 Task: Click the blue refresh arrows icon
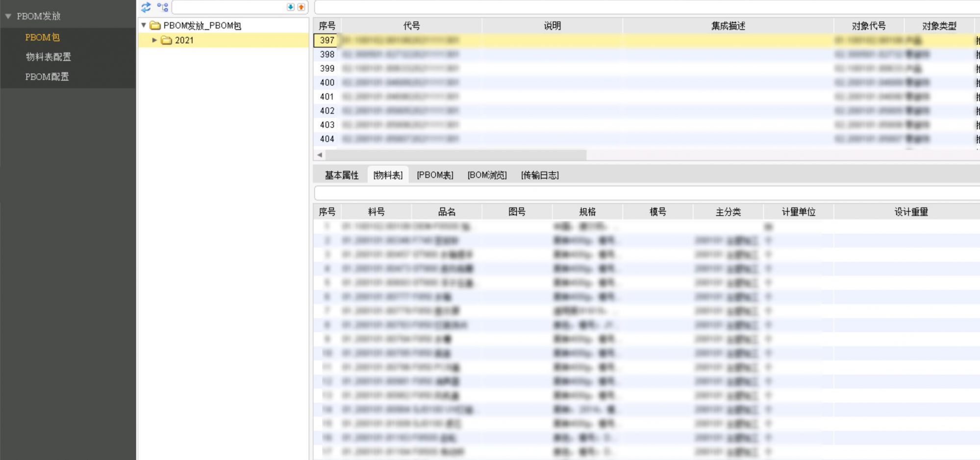tap(146, 7)
